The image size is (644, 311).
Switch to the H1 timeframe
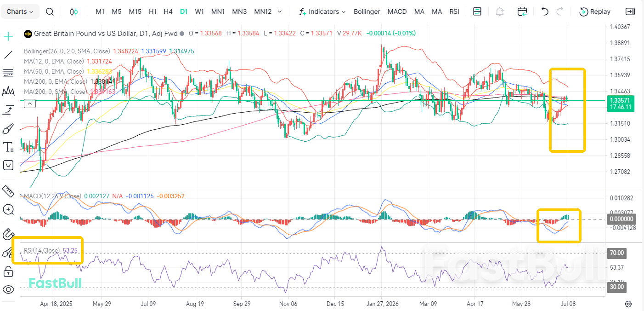click(153, 12)
